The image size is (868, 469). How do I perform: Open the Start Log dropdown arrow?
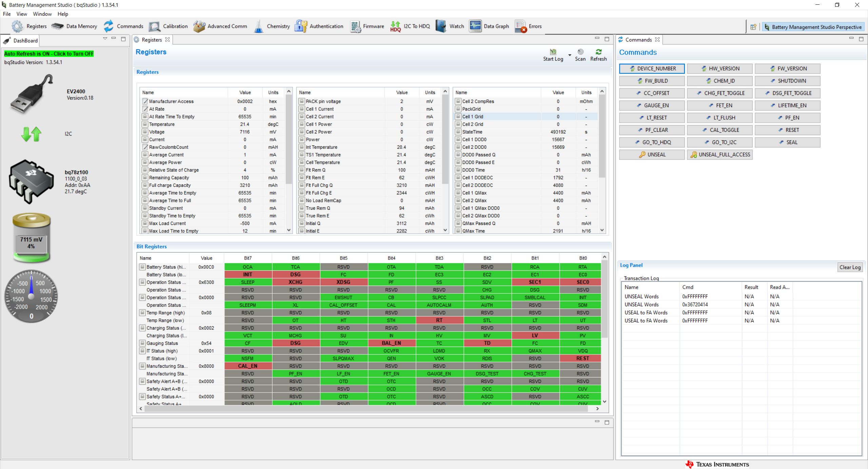570,55
